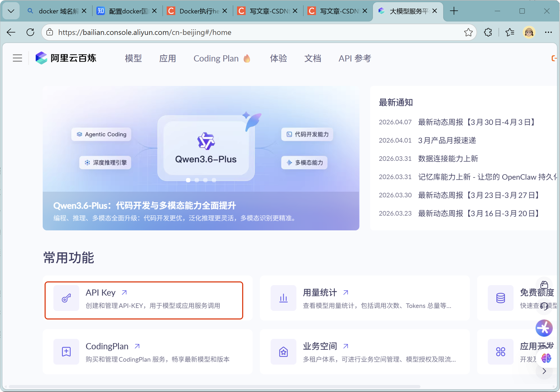Open browser extensions puzzle icon
The width and height of the screenshot is (560, 392).
488,32
